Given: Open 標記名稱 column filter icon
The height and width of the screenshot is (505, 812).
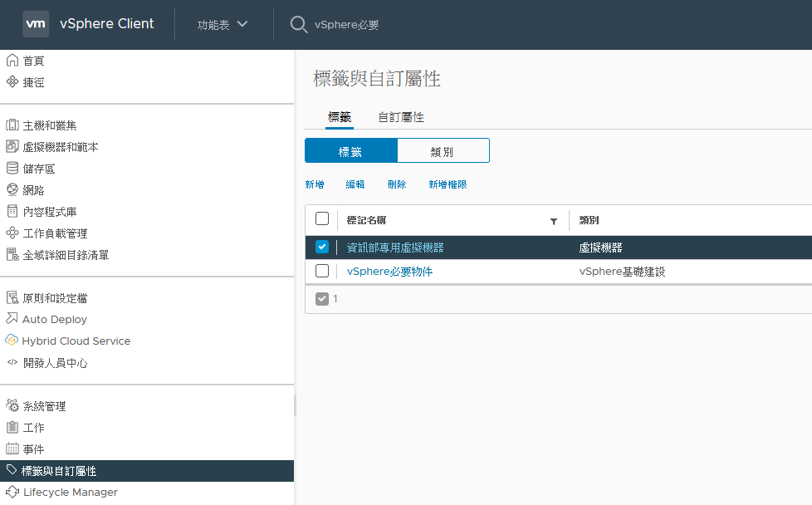Looking at the screenshot, I should 554,221.
